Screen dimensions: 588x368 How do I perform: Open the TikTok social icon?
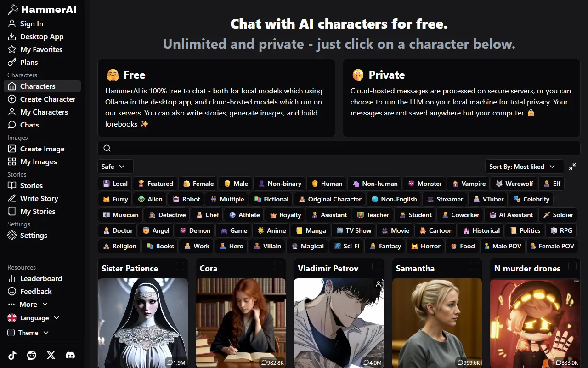[12, 355]
